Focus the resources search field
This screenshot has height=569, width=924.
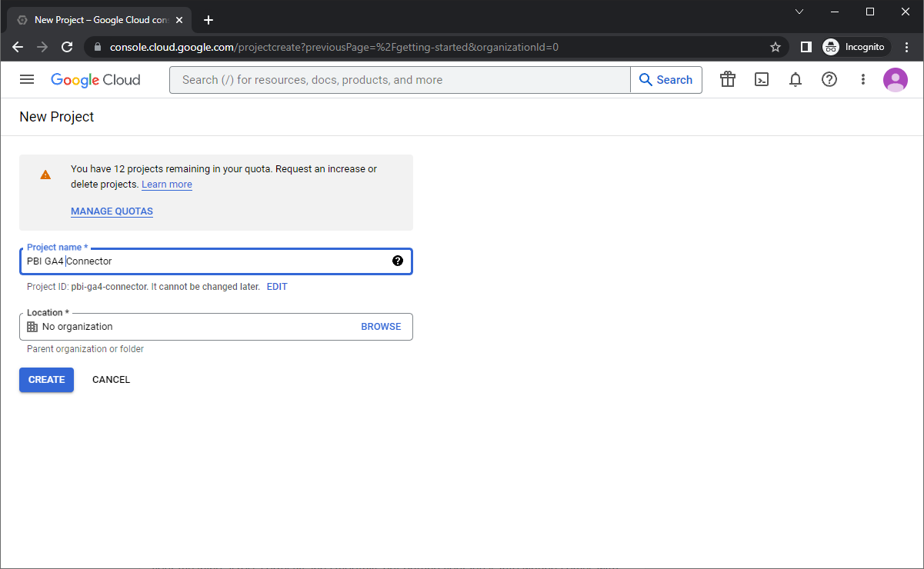(400, 80)
